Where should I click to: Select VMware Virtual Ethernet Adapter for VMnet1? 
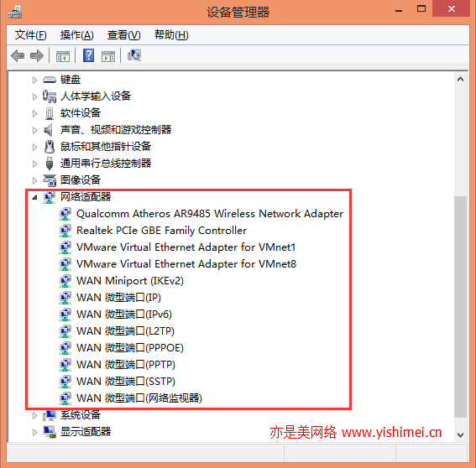pos(186,247)
